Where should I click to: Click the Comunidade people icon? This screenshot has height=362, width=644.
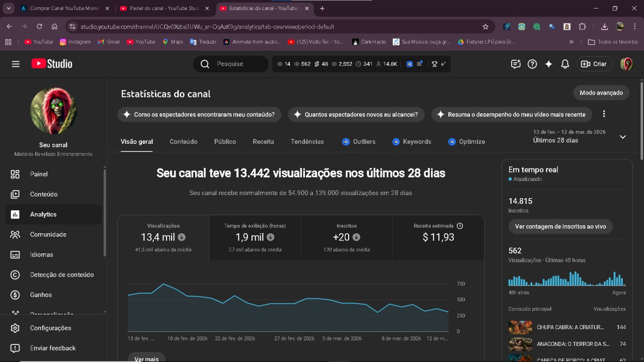(15, 234)
